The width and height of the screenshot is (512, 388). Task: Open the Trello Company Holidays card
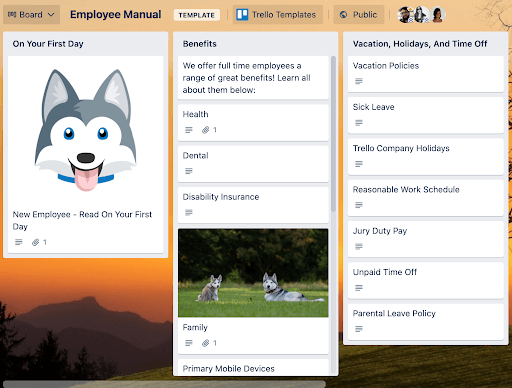[426, 157]
